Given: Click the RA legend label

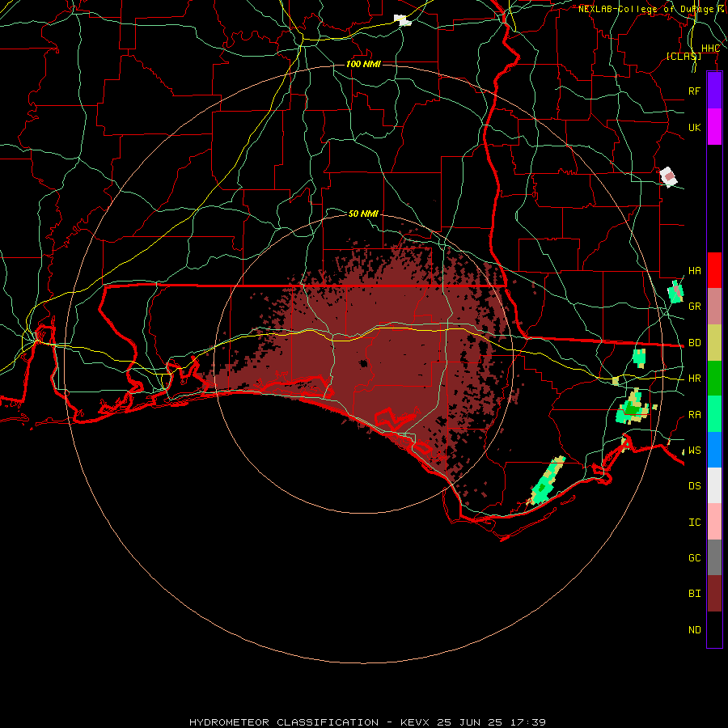Looking at the screenshot, I should (x=694, y=415).
